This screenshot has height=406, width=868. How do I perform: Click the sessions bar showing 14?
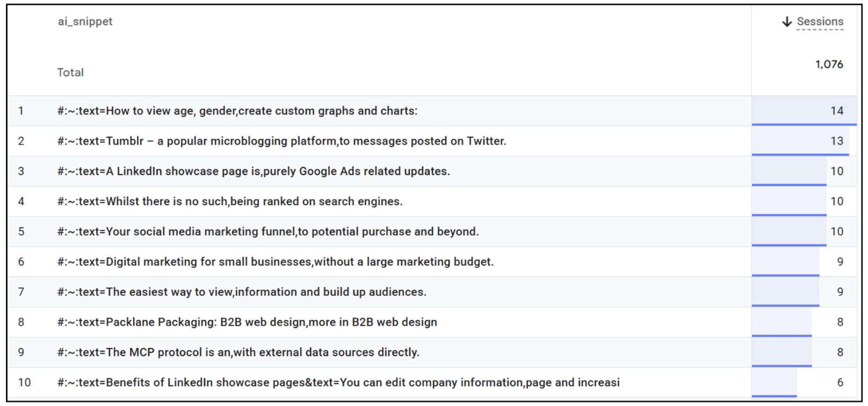(x=804, y=111)
